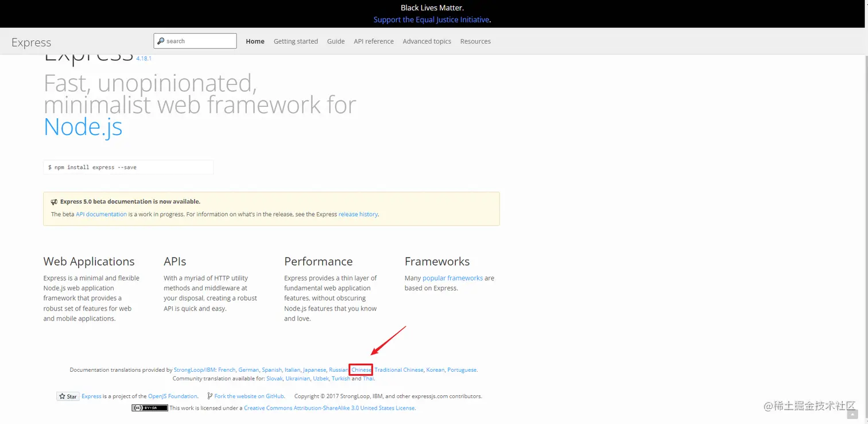
Task: Switch to the Russian translation
Action: point(339,370)
